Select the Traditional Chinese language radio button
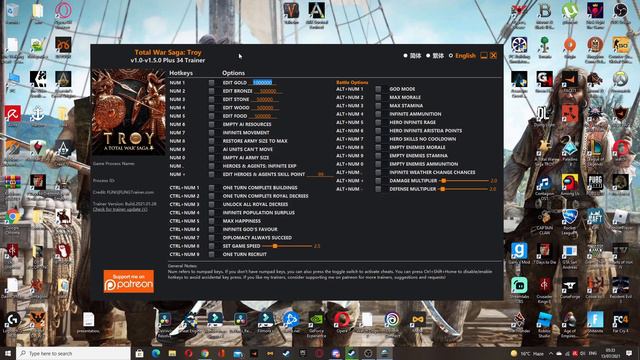 428,56
